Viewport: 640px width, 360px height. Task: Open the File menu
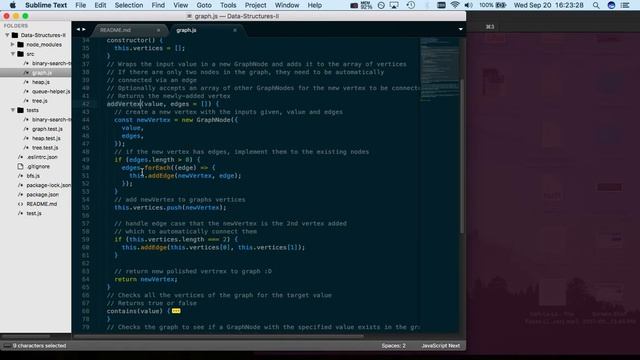[80, 5]
